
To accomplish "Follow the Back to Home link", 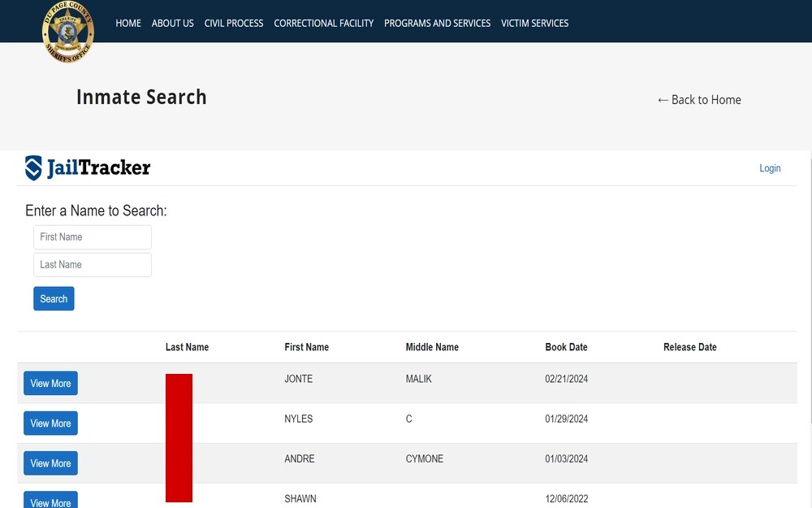I will coord(705,99).
